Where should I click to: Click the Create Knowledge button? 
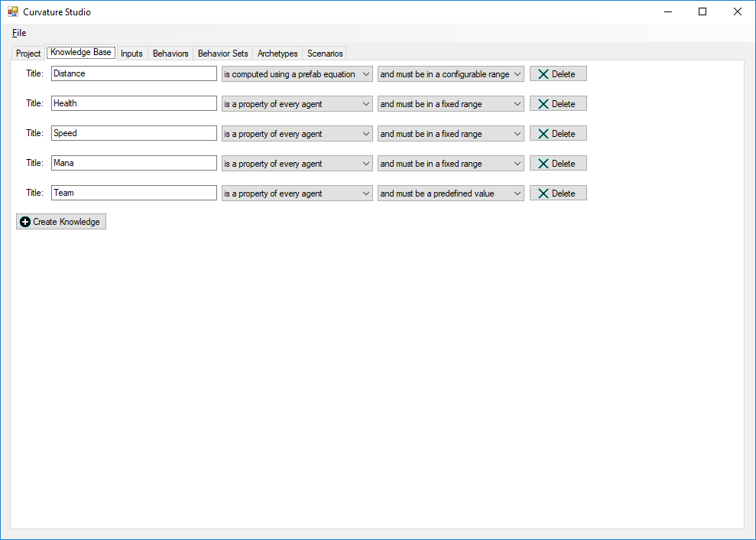click(61, 221)
